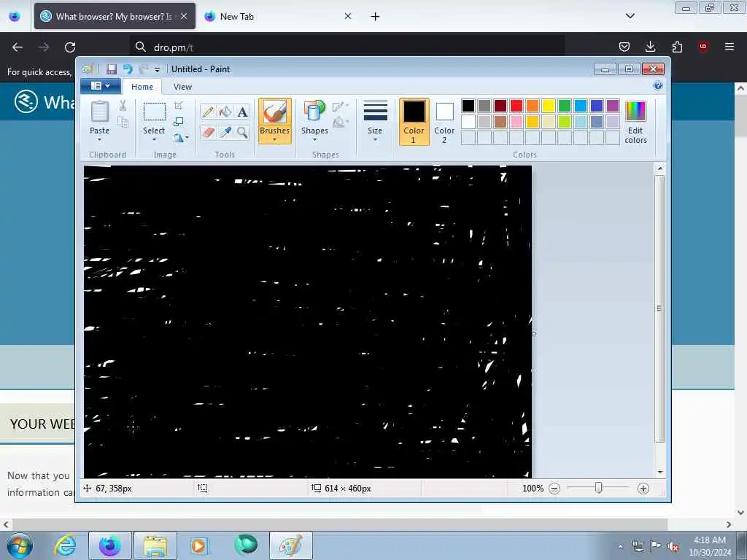Select the Fill with color bucket tool
Image resolution: width=747 pixels, height=560 pixels.
click(x=225, y=112)
